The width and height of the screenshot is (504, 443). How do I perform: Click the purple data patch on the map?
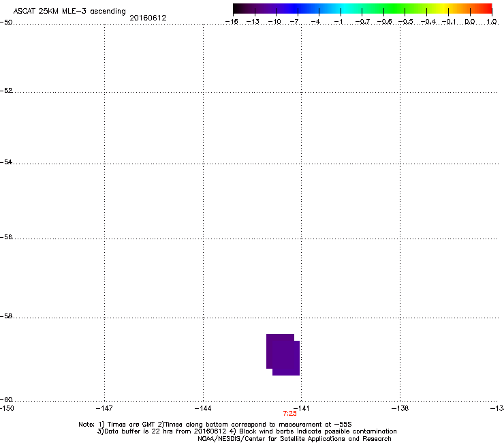point(283,354)
